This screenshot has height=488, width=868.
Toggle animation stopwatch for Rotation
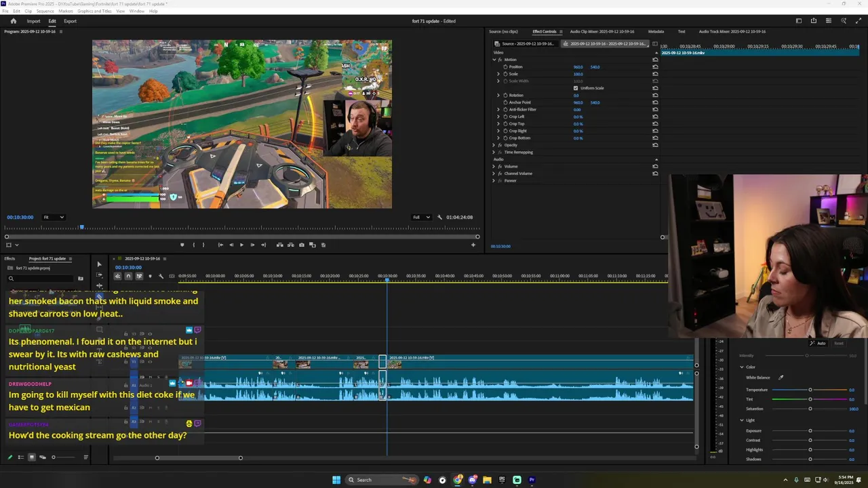(505, 96)
